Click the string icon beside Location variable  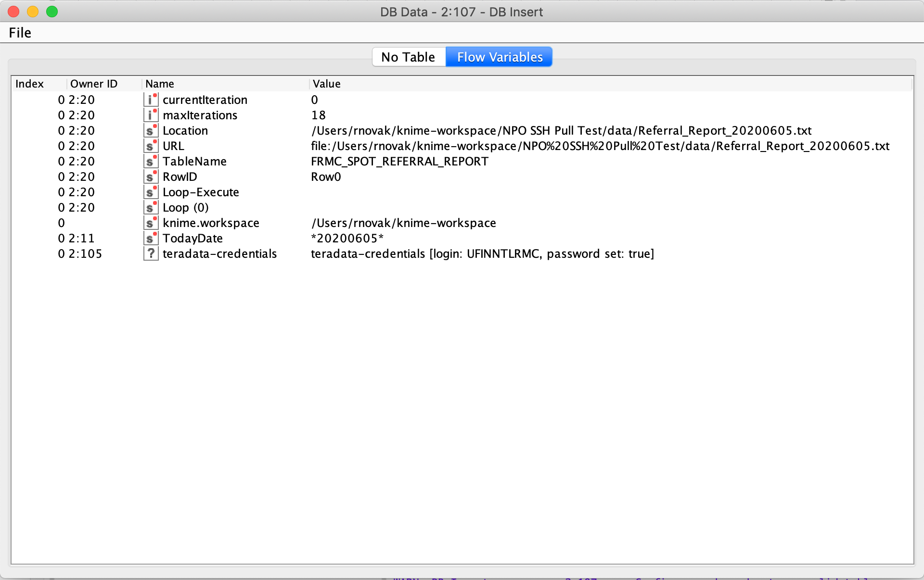point(151,130)
